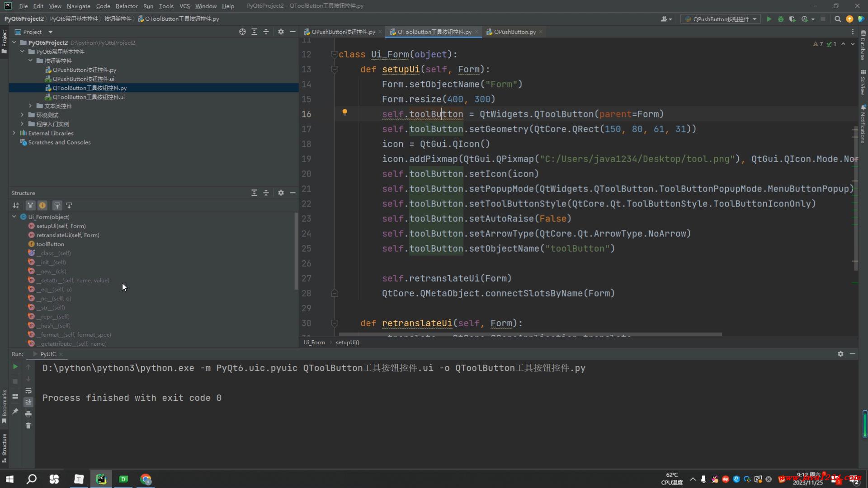Toggle Show Fields filter in Structure panel
The width and height of the screenshot is (868, 488).
[42, 205]
